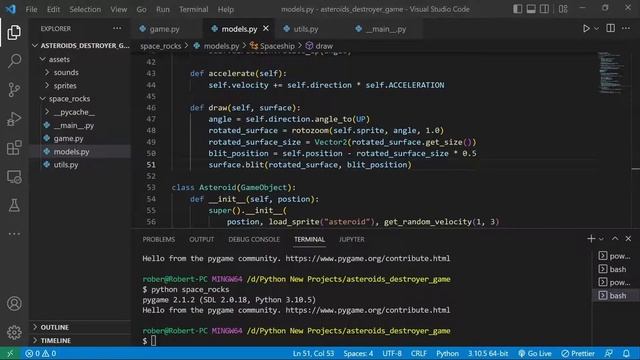The height and width of the screenshot is (360, 640).
Task: Click Prettier status bar item
Action: tap(578, 353)
